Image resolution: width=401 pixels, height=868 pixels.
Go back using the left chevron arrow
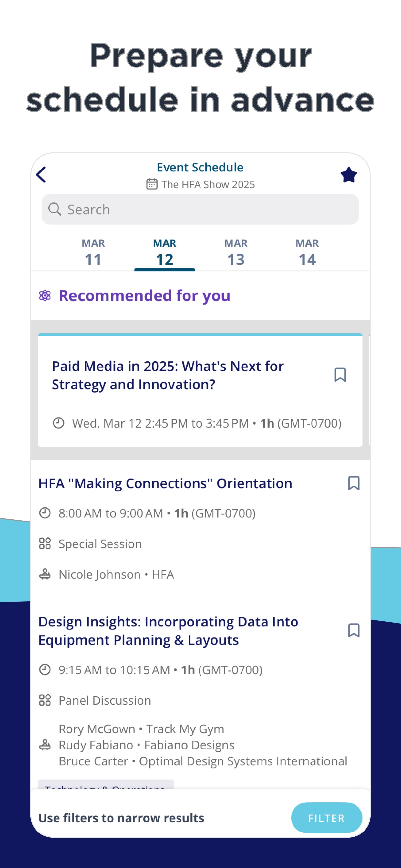click(x=41, y=175)
